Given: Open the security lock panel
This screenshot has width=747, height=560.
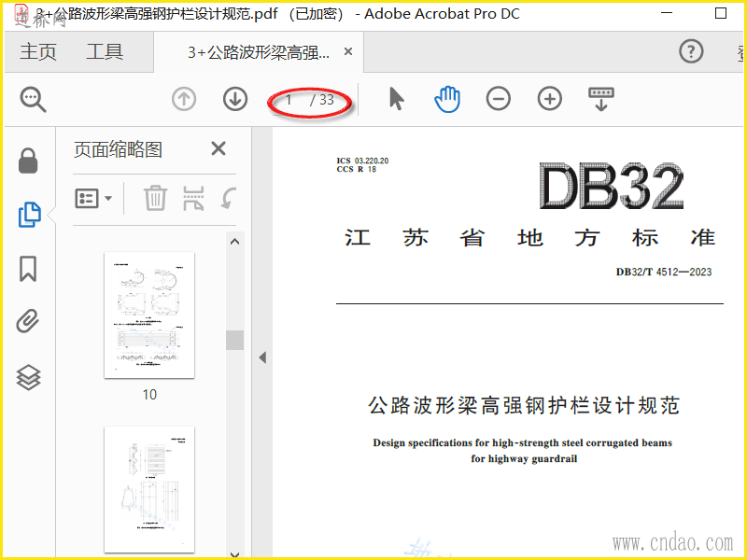Looking at the screenshot, I should [28, 161].
